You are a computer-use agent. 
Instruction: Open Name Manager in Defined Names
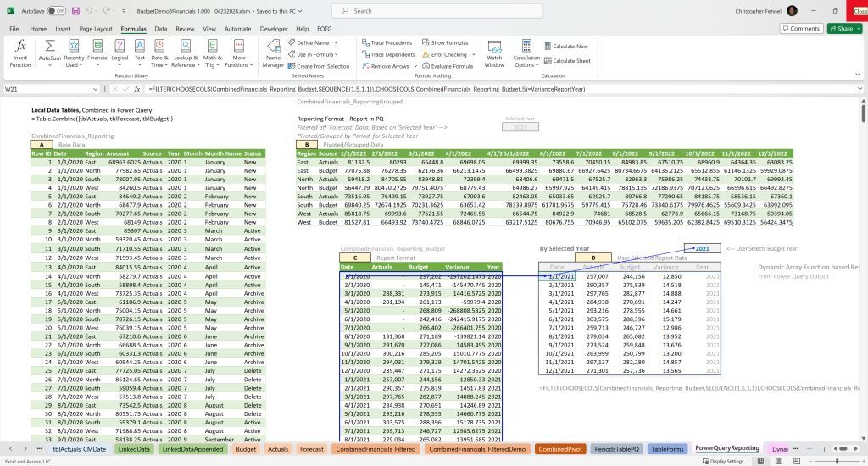pyautogui.click(x=273, y=53)
